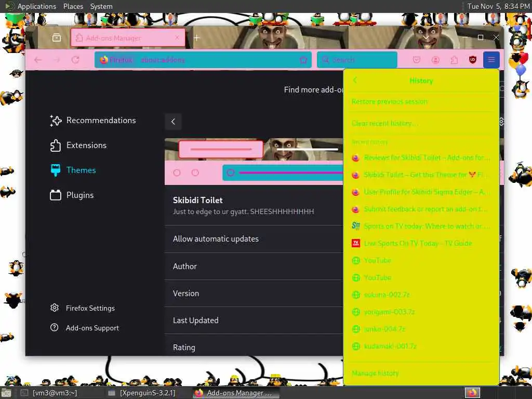Click the browser Forward arrow
This screenshot has height=399, width=532.
(x=57, y=60)
